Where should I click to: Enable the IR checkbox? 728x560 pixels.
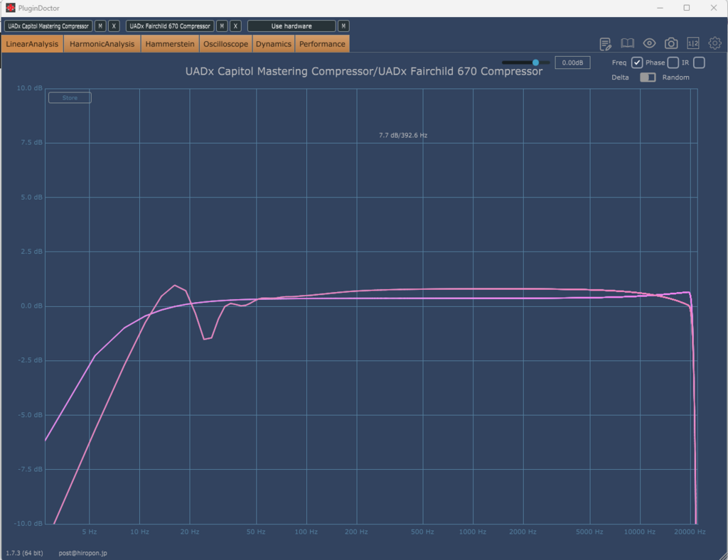click(x=700, y=63)
